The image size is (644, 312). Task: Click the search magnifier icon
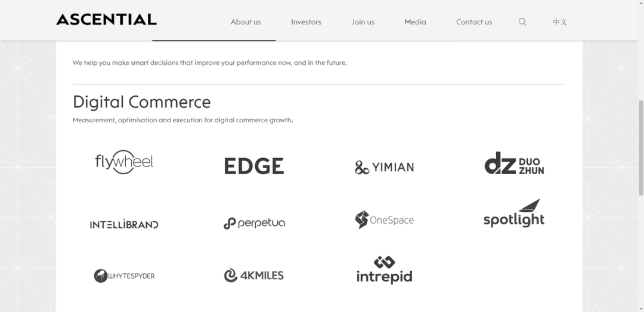coord(522,22)
